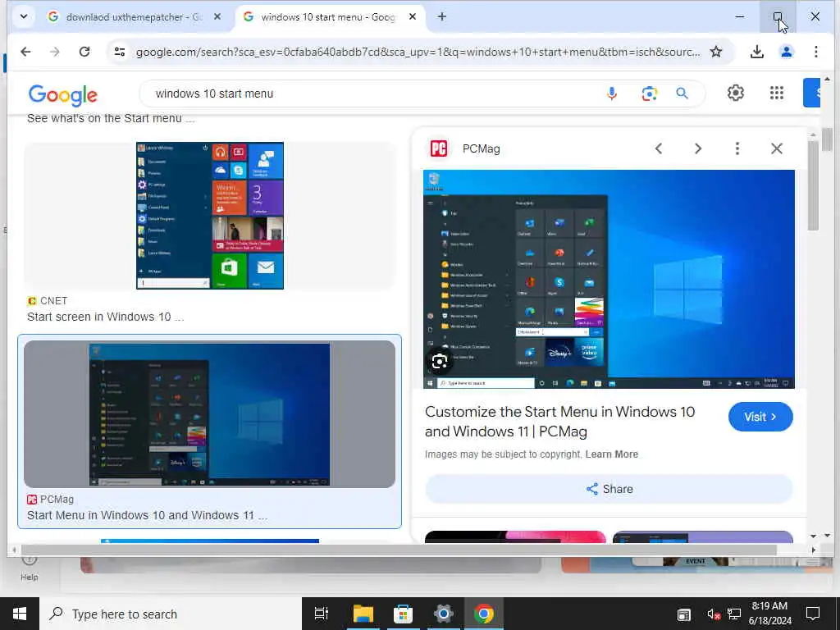The width and height of the screenshot is (840, 630).
Task: Open Google quick settings gear
Action: 736,93
